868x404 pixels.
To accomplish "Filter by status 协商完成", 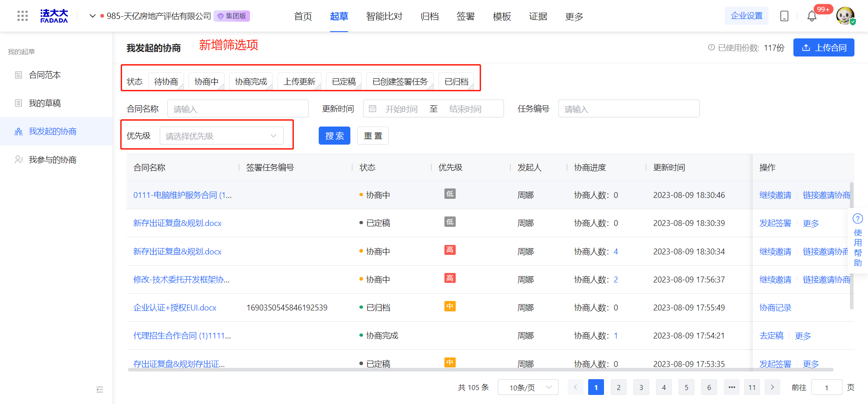I will pyautogui.click(x=251, y=81).
